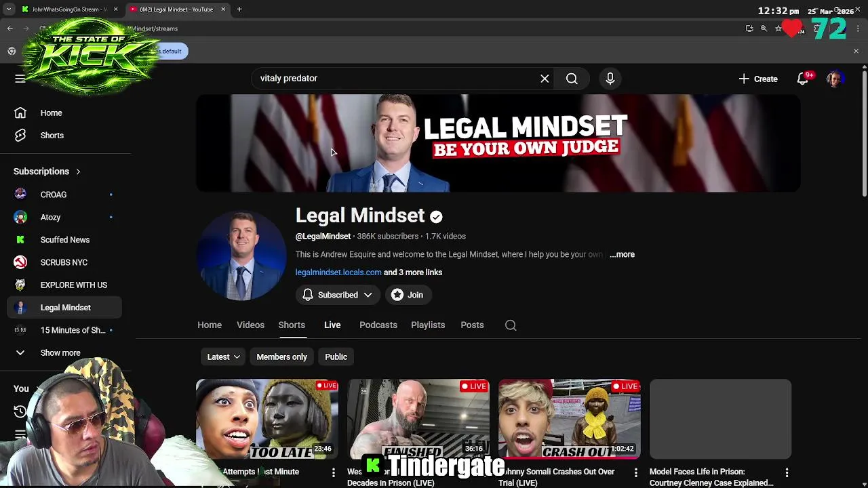This screenshot has height=488, width=868.
Task: Open the YouTube guide hamburger menu
Action: (20, 79)
